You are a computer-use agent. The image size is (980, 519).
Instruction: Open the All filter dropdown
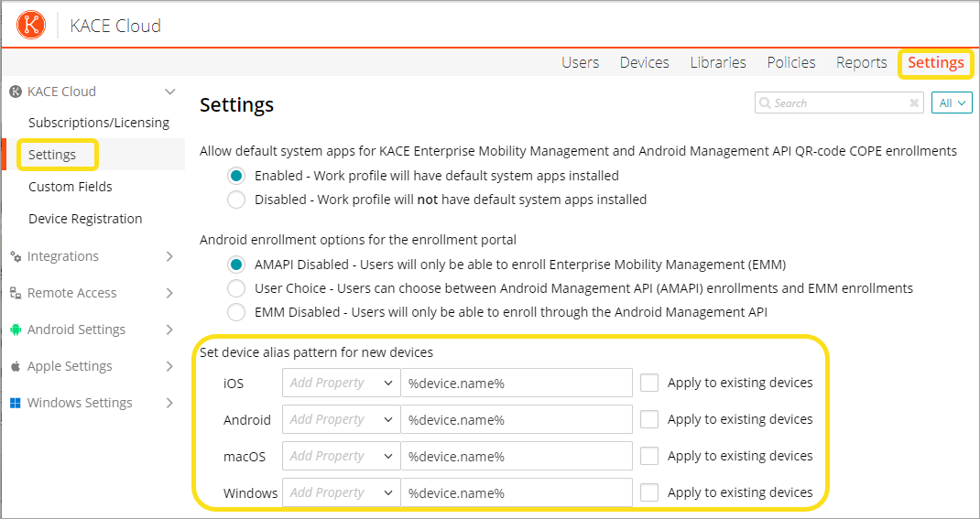pos(952,103)
